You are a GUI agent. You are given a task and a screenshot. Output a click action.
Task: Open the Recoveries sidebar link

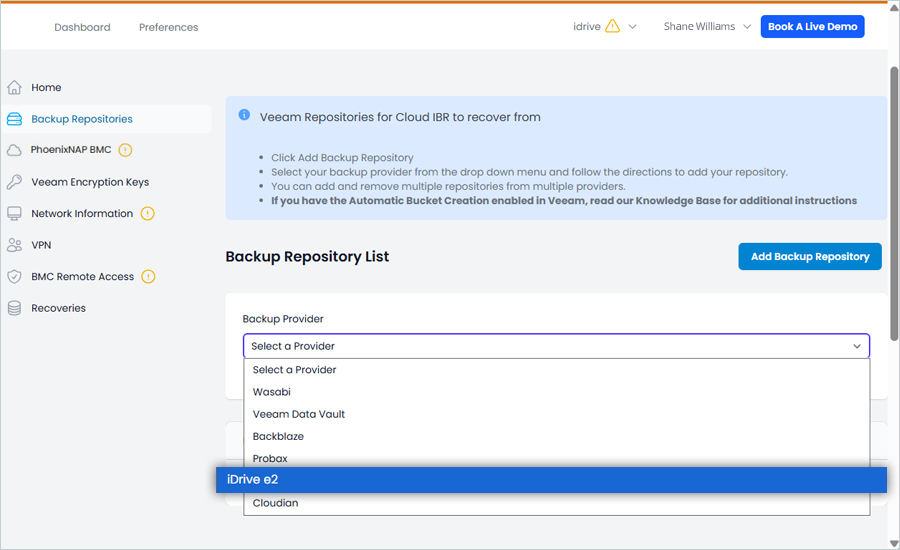click(58, 308)
